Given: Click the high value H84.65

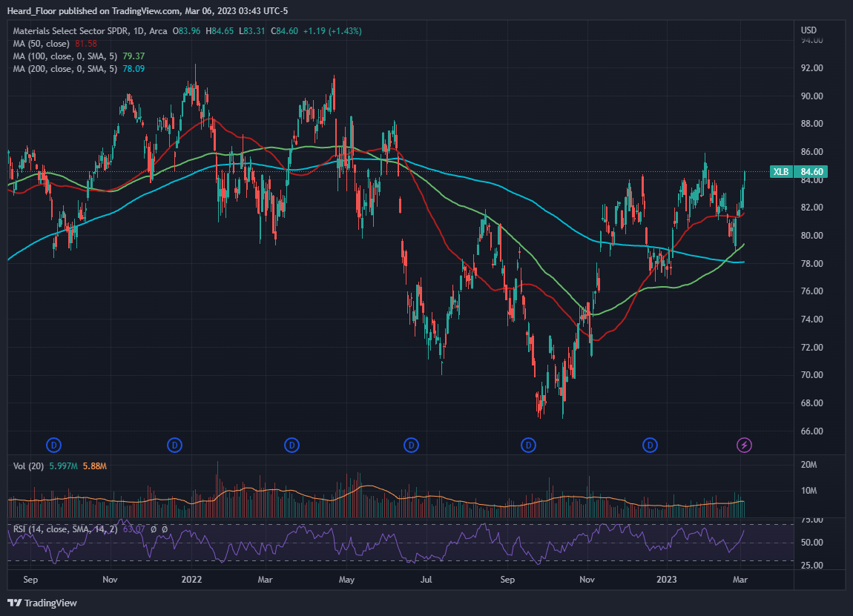Looking at the screenshot, I should pyautogui.click(x=220, y=31).
